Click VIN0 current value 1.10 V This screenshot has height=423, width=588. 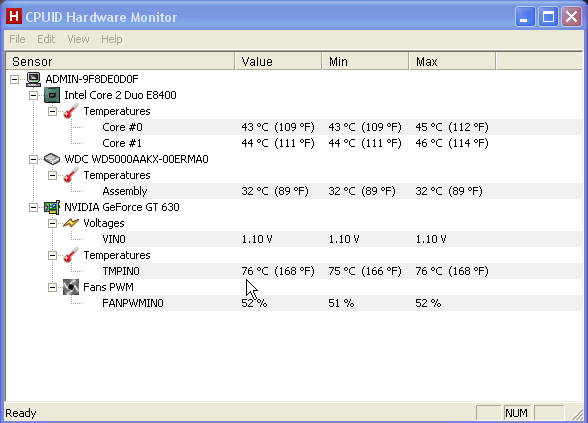[257, 239]
